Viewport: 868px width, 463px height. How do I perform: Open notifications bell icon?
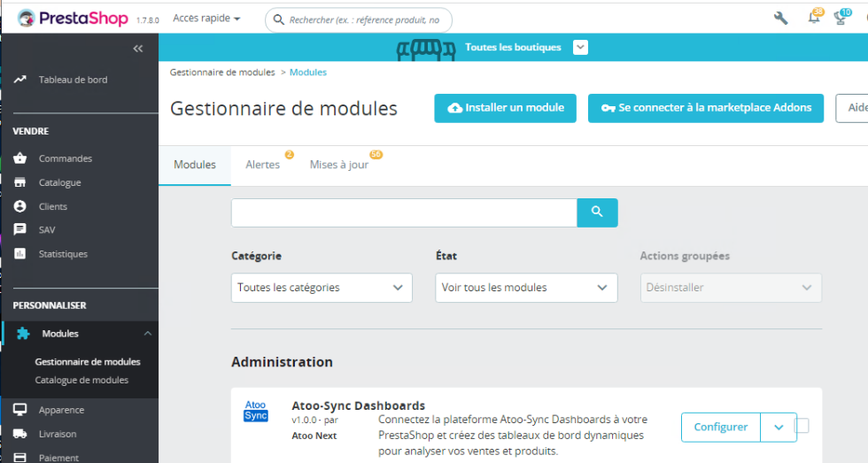(813, 19)
